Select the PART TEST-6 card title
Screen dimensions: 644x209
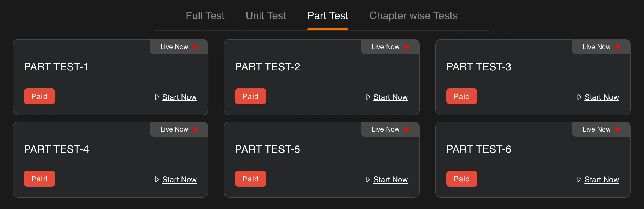click(x=479, y=149)
